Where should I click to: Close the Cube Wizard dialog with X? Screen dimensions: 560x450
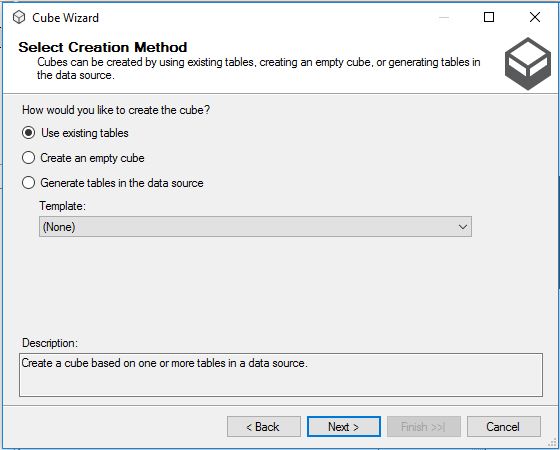(535, 17)
